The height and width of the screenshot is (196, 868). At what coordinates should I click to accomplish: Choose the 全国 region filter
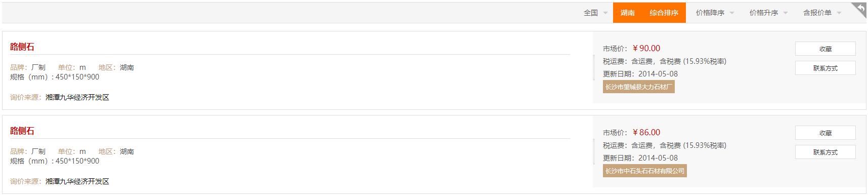tap(591, 13)
